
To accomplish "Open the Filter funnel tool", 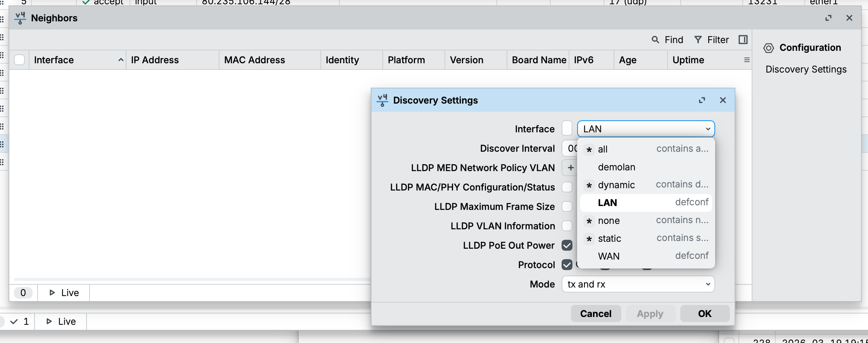I will (x=698, y=40).
